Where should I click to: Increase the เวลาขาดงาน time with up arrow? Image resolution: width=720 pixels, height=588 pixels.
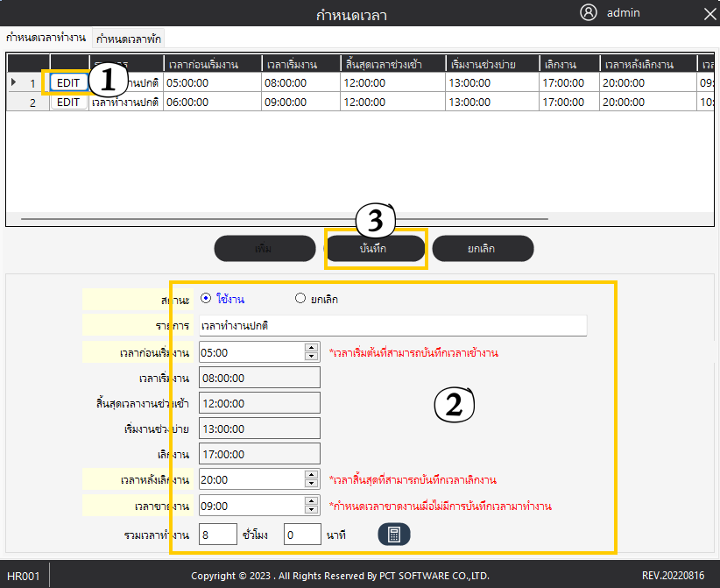coord(311,501)
